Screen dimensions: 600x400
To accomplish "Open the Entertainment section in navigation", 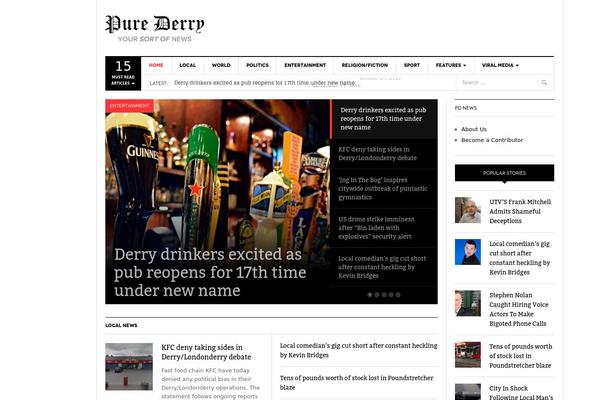I will (x=305, y=65).
